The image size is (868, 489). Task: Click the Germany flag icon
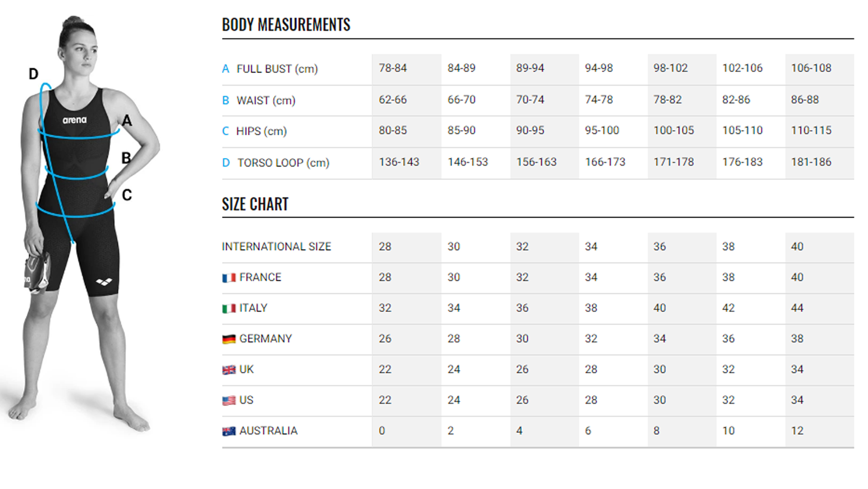228,339
